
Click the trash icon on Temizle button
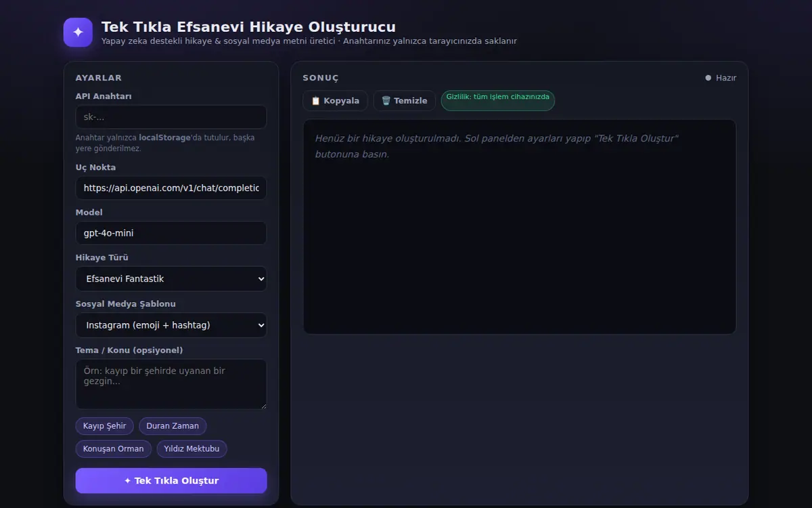(386, 101)
